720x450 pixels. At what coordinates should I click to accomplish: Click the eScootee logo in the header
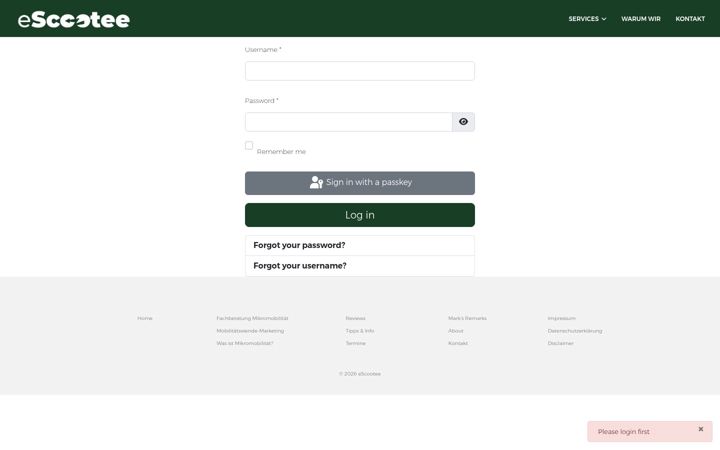[74, 19]
